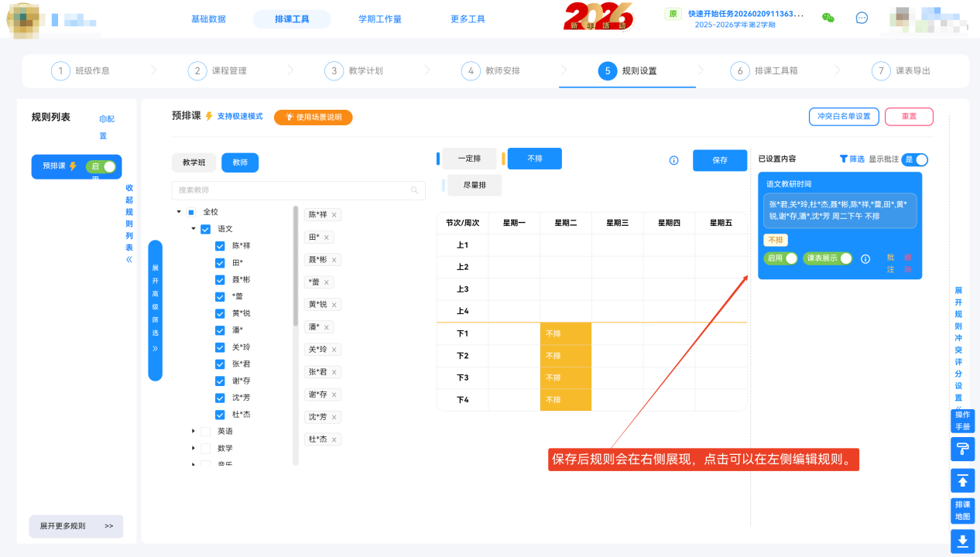
Task: Check the 英语 subject checkbox
Action: tap(206, 431)
